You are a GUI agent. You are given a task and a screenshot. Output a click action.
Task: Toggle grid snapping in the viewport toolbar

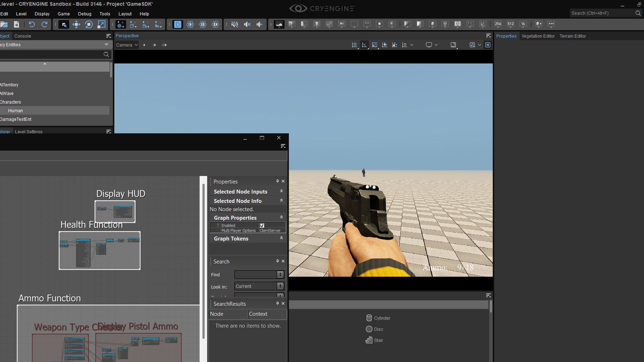pos(354,44)
